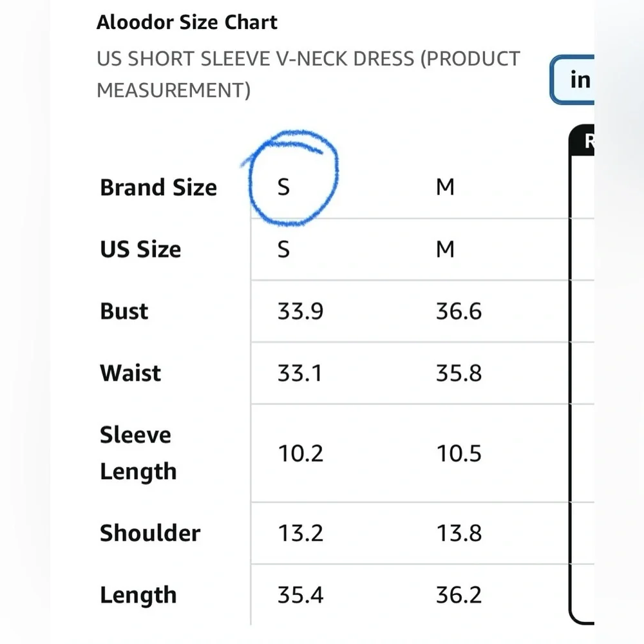
Task: Open the black-bordered tab at right edge
Action: 582,140
